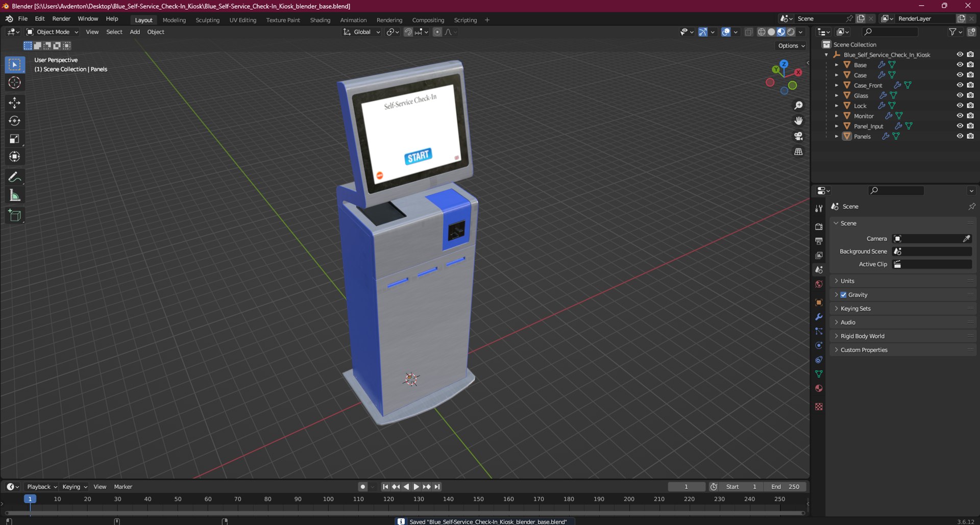Open the Tool properties tab
Screen dimensions: 980x525
coord(819,208)
